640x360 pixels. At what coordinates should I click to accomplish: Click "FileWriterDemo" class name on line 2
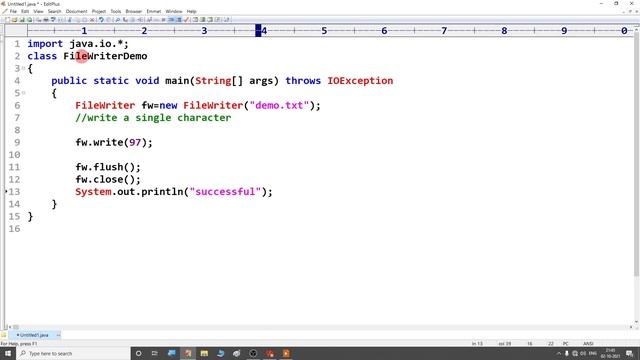pyautogui.click(x=105, y=56)
